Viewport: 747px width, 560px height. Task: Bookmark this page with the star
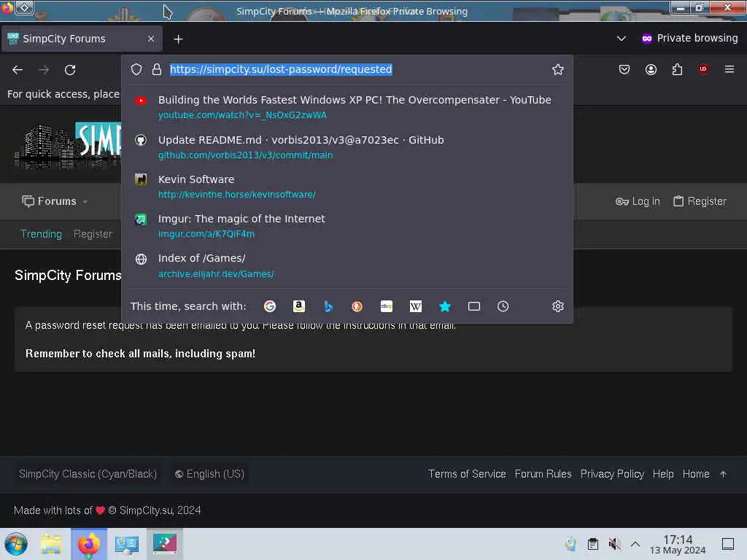(558, 69)
